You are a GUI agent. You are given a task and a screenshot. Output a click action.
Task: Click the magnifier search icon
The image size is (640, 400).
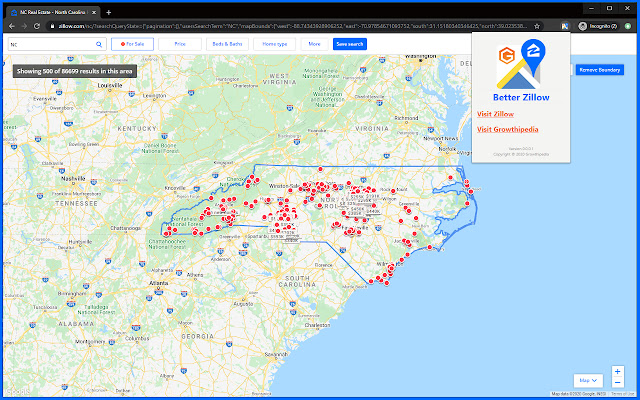99,44
